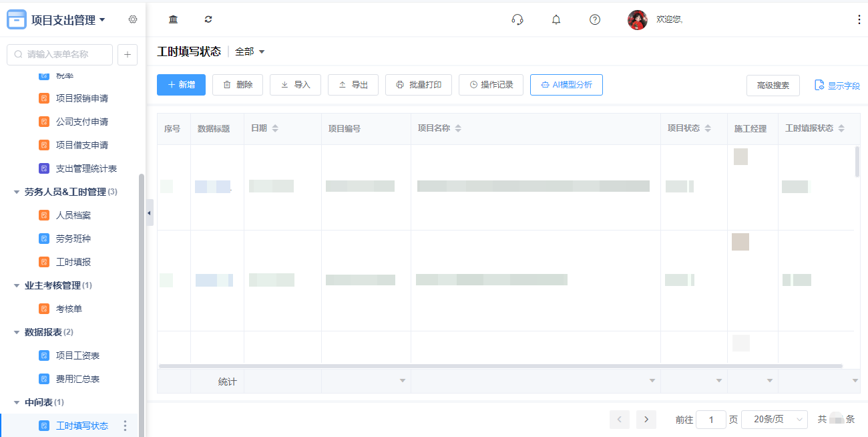Click the user avatar picture
868x437 pixels.
click(x=638, y=19)
